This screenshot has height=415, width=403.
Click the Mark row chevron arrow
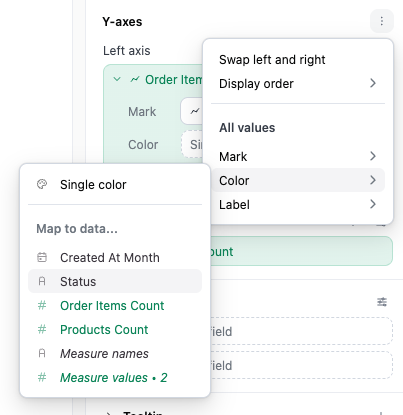(373, 156)
